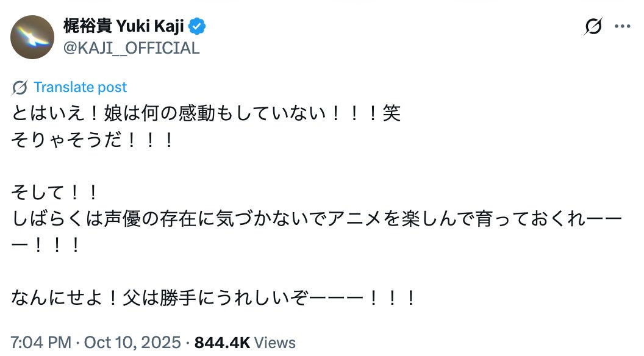Click the translate sparkle icon before the link
Screen dimensions: 644x356
[x=19, y=87]
